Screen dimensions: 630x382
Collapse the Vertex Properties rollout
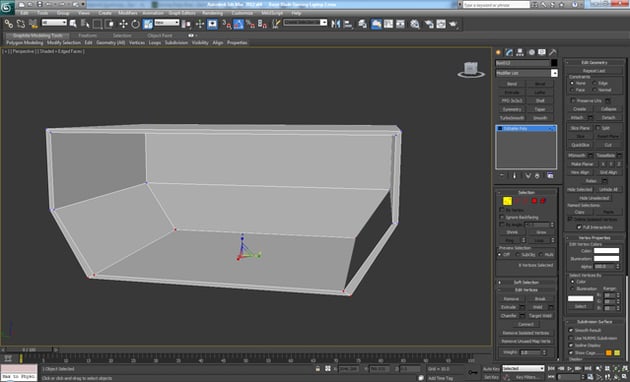(x=594, y=238)
